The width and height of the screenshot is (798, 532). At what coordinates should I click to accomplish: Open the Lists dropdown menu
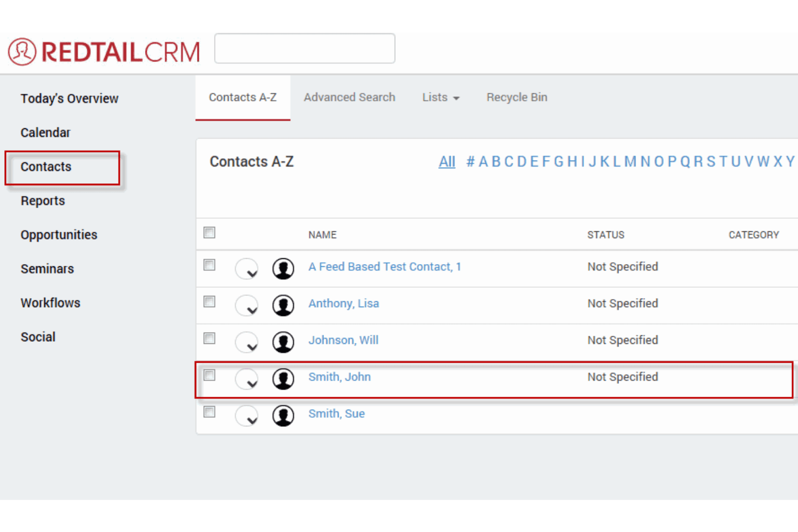[x=441, y=98]
